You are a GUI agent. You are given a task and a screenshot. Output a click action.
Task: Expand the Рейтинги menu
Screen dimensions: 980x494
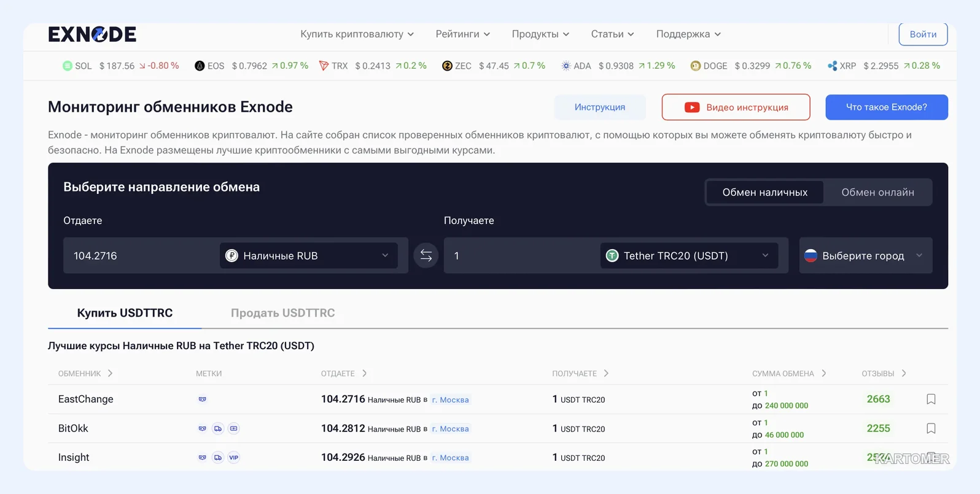tap(462, 34)
